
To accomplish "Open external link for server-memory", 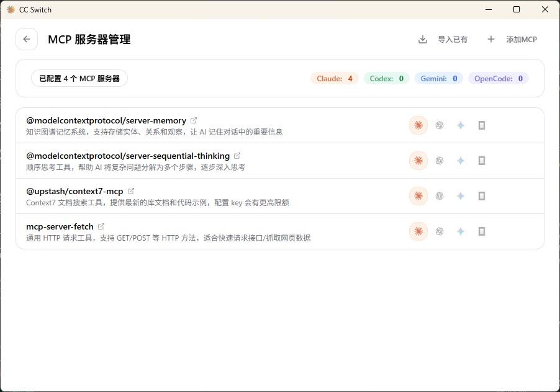I will point(194,120).
